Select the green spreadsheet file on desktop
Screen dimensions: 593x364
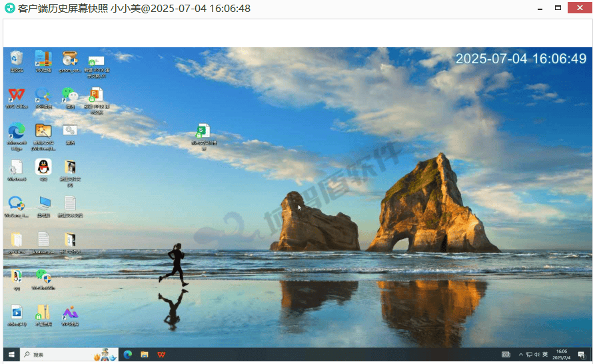(x=203, y=132)
